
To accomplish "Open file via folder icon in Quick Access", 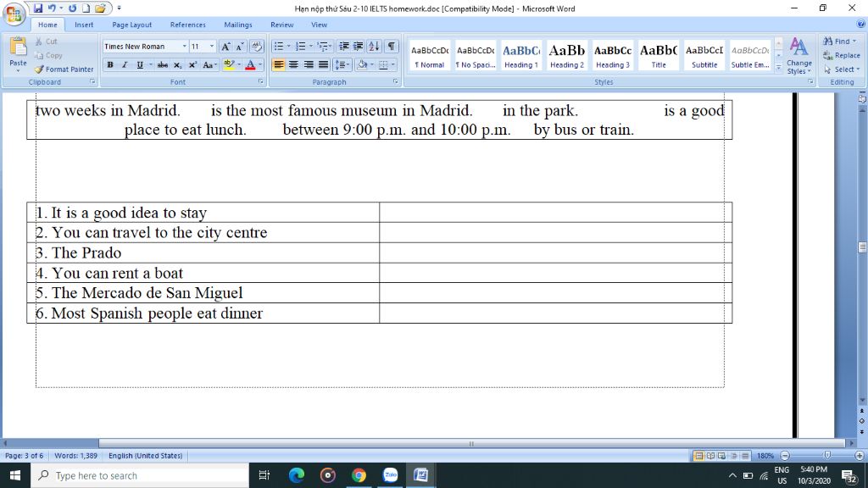I will [100, 8].
